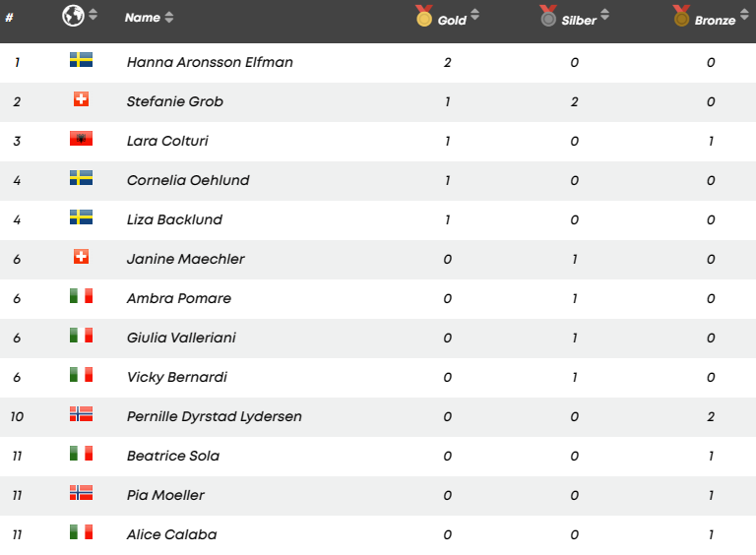Viewport: 756px width, 555px height.
Task: Click the globe country column icon
Action: [73, 16]
